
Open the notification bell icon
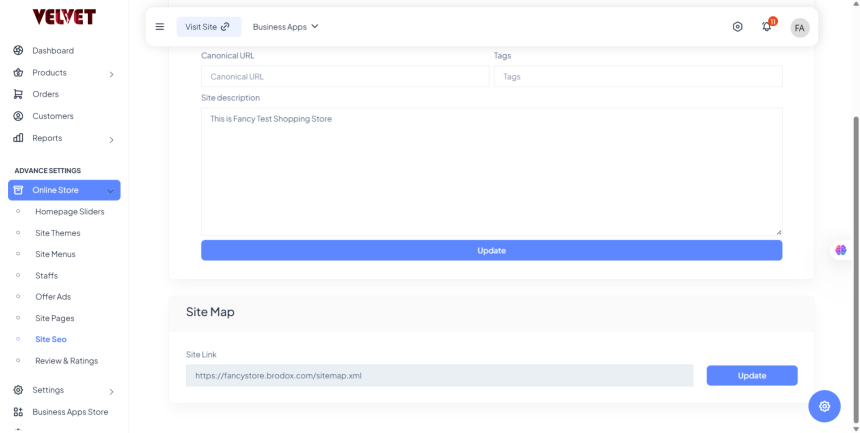pos(767,27)
